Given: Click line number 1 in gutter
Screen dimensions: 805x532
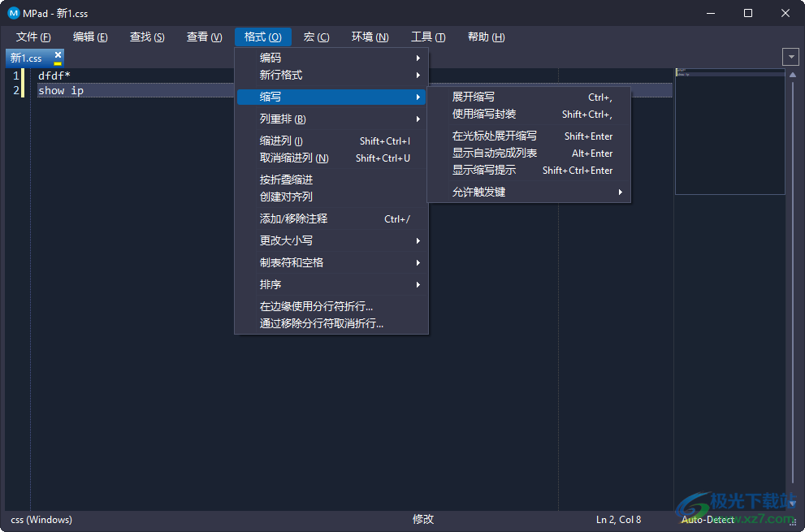Looking at the screenshot, I should pos(16,76).
